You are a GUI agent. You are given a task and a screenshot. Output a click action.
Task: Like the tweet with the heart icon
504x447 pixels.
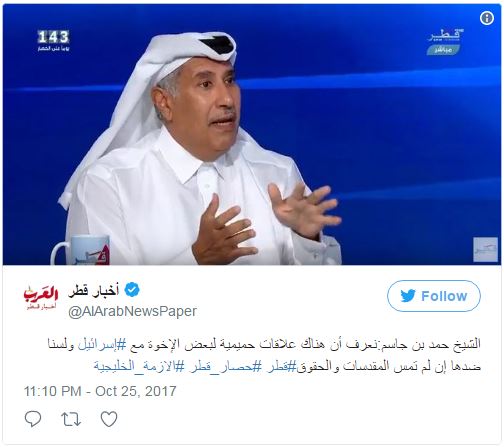pyautogui.click(x=109, y=419)
